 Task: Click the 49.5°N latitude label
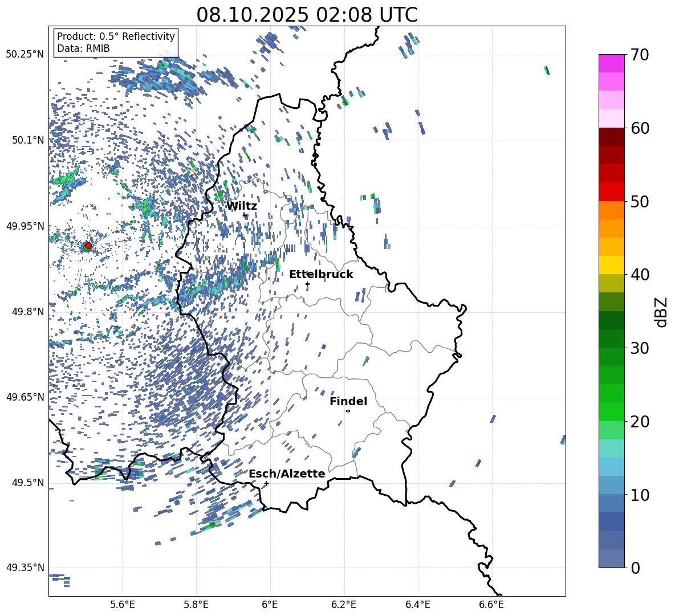click(28, 483)
